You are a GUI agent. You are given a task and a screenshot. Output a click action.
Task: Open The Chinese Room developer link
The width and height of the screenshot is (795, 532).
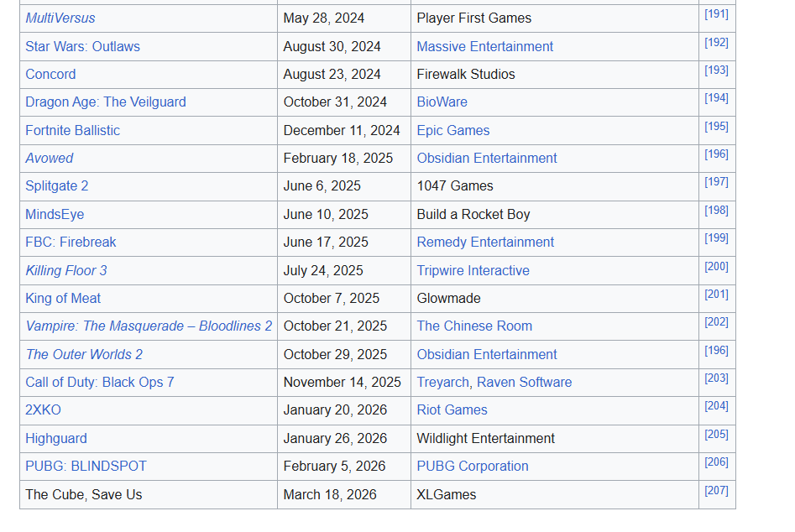tap(474, 326)
